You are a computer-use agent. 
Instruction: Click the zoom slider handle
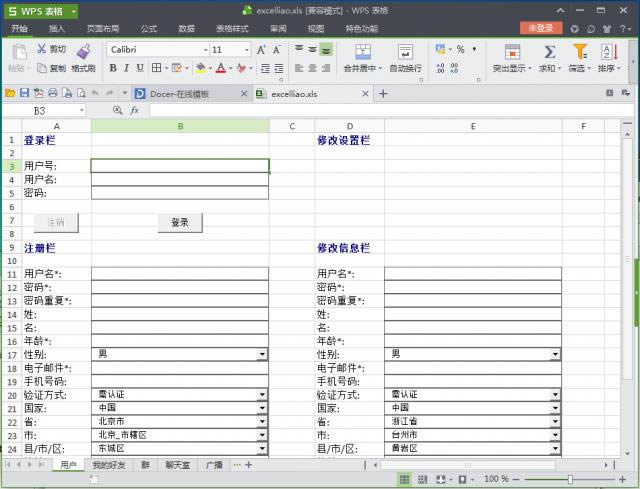570,479
